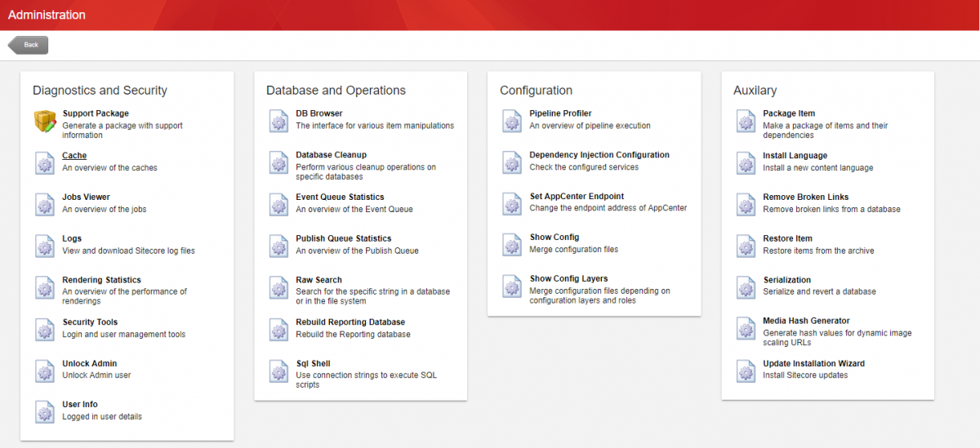Go back using the Back button
This screenshot has width=980, height=448.
point(29,45)
